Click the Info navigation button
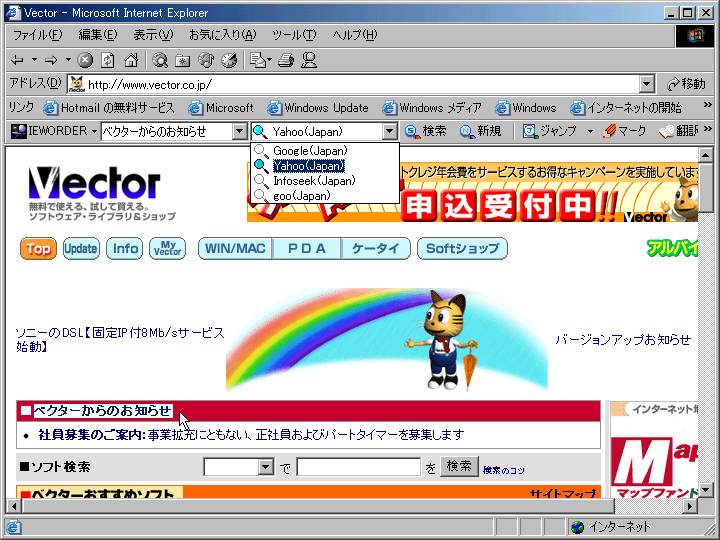Screen dimensions: 720x540 pos(124,249)
